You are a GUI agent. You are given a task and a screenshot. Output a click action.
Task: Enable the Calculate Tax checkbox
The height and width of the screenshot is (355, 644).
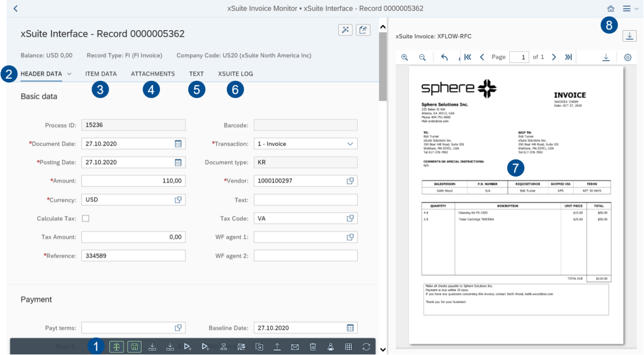click(85, 218)
